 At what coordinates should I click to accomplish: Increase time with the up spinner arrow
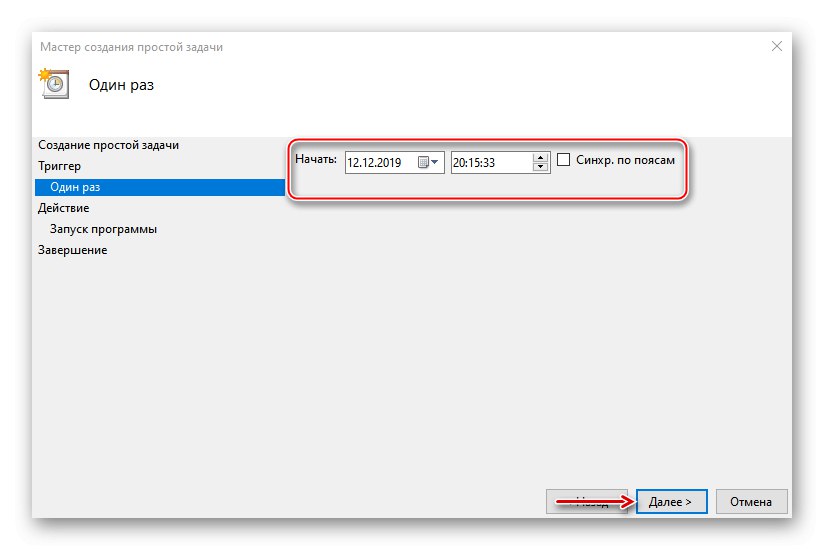[540, 157]
